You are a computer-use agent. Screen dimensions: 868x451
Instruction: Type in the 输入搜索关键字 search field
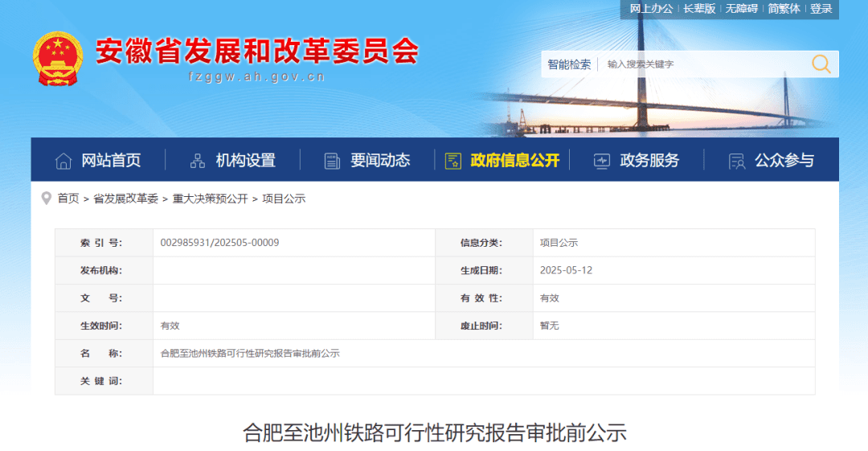(699, 64)
